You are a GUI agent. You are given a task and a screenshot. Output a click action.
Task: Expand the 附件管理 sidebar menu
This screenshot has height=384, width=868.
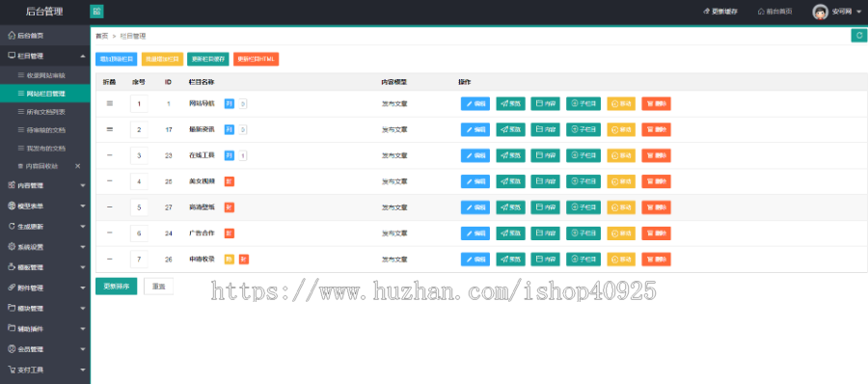(44, 288)
